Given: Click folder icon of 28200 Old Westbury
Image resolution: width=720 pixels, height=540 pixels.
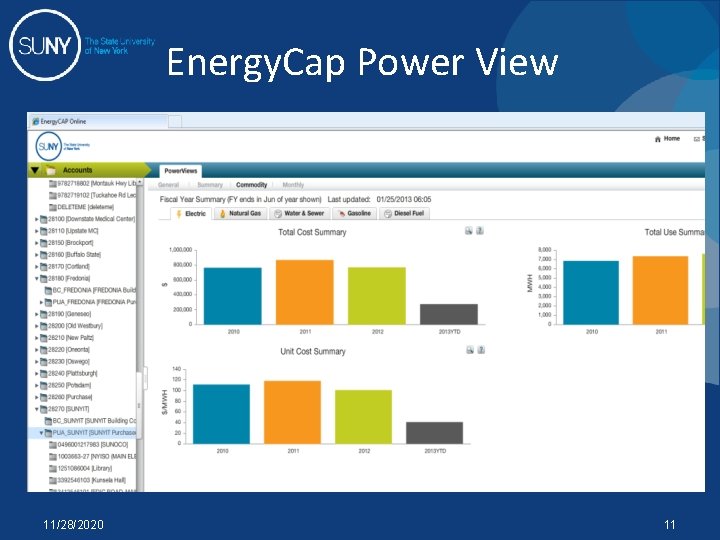Looking at the screenshot, I should coord(44,326).
